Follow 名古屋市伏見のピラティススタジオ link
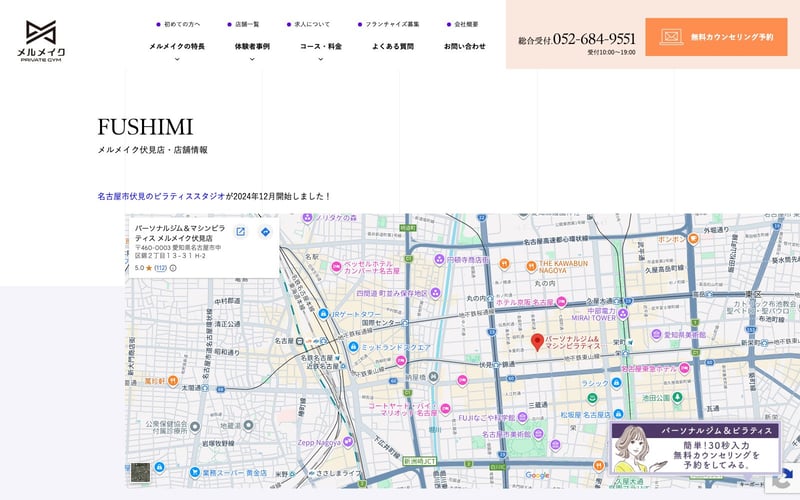Image resolution: width=800 pixels, height=500 pixels. coord(161,196)
